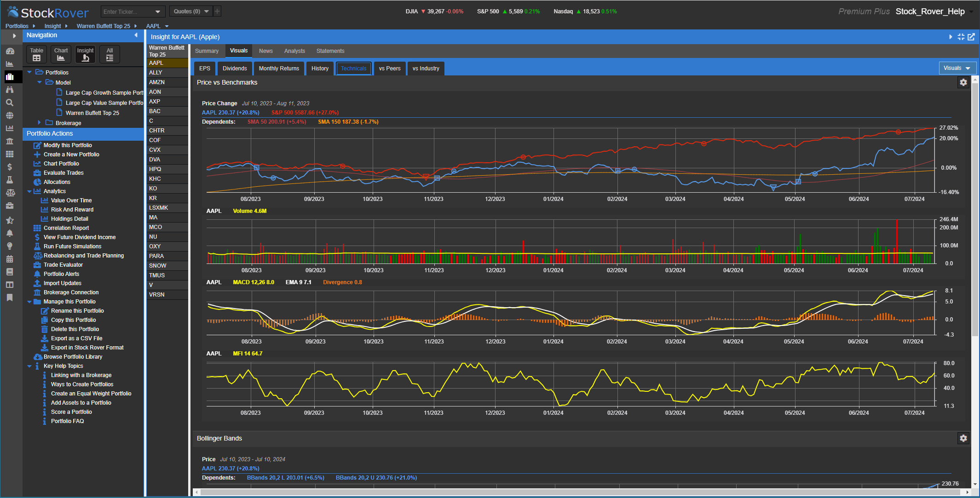The width and height of the screenshot is (980, 498).
Task: Switch to the Statements tab
Action: point(330,51)
